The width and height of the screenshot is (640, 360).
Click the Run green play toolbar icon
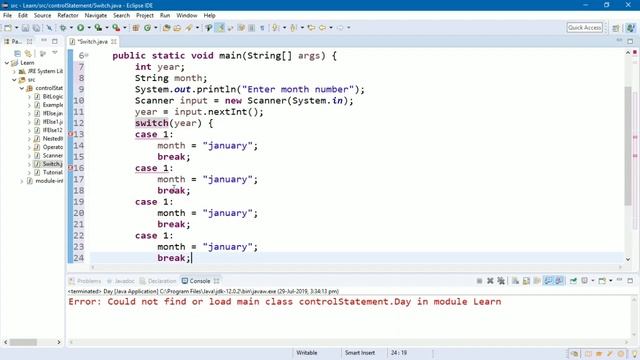(80, 27)
